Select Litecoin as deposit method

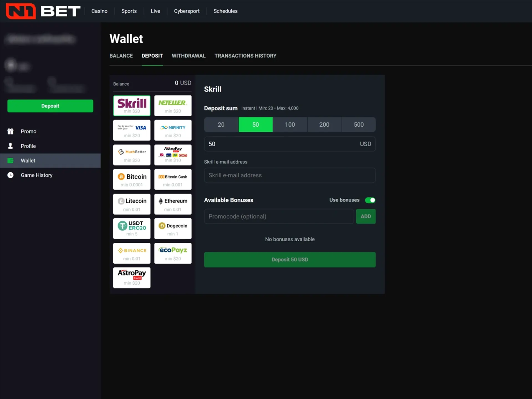[132, 204]
